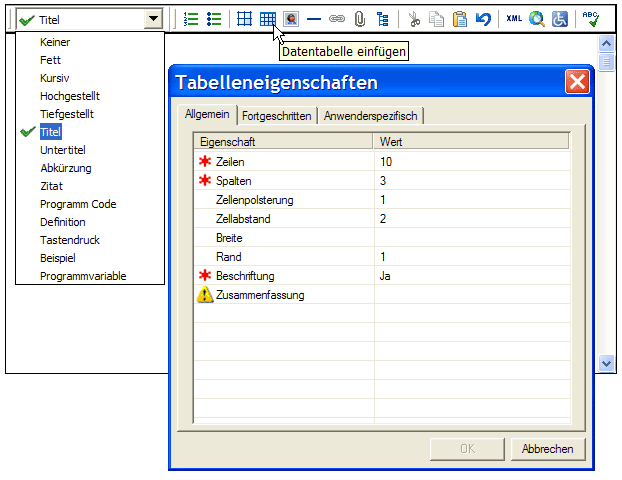Run the accessibility check icon
This screenshot has width=622, height=480.
tap(560, 19)
